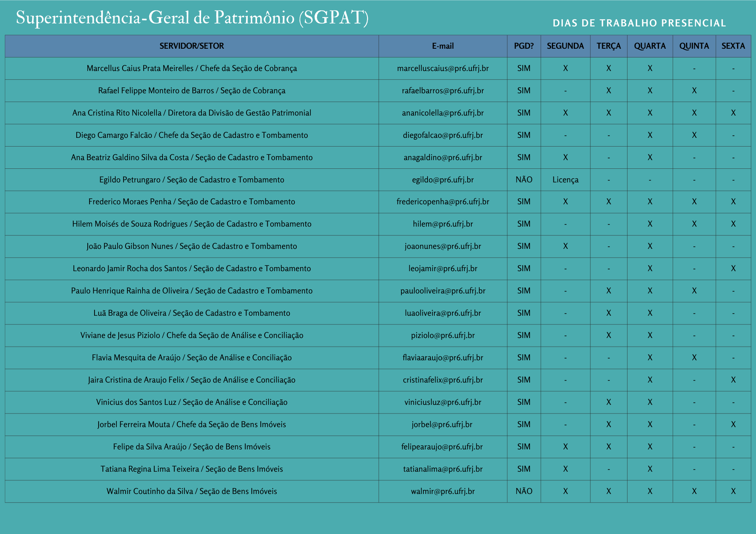Image resolution: width=756 pixels, height=534 pixels.
Task: Select the title Superintendência-Geral de Patrimônio (SGPAT)
Action: (192, 18)
